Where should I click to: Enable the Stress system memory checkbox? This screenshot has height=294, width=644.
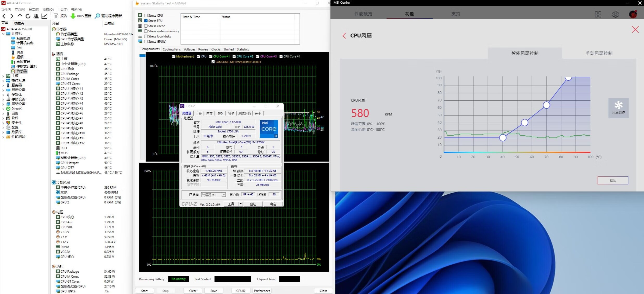(146, 31)
